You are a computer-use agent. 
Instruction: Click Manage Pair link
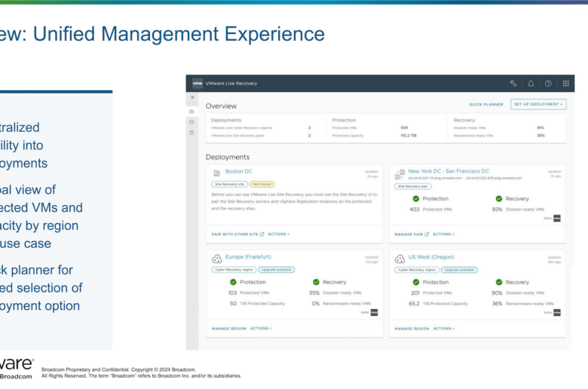(x=409, y=234)
